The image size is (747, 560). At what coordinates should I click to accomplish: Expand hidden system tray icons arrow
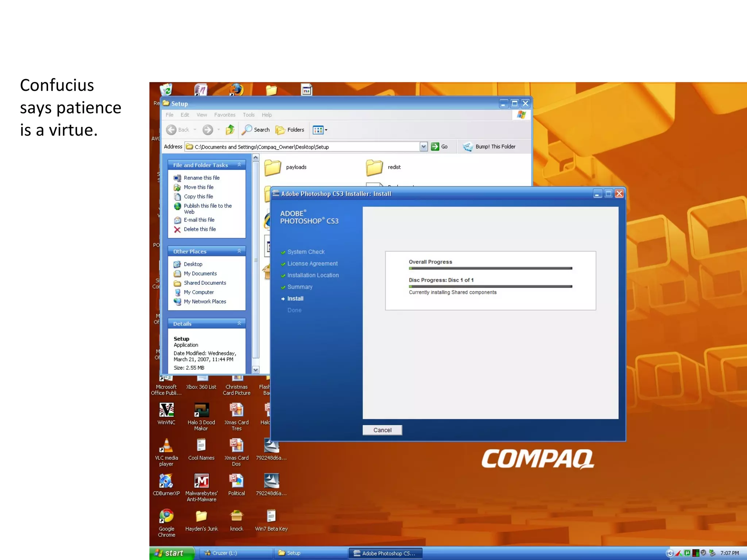pos(670,553)
